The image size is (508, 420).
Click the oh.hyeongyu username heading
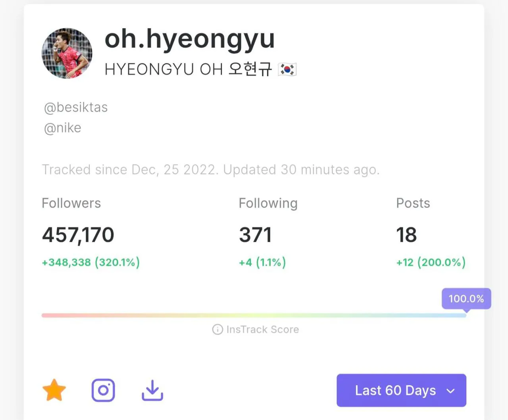[190, 39]
